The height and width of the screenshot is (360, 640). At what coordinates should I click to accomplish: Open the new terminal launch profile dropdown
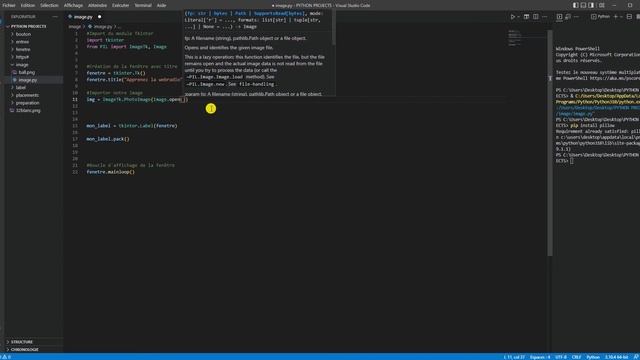(621, 17)
